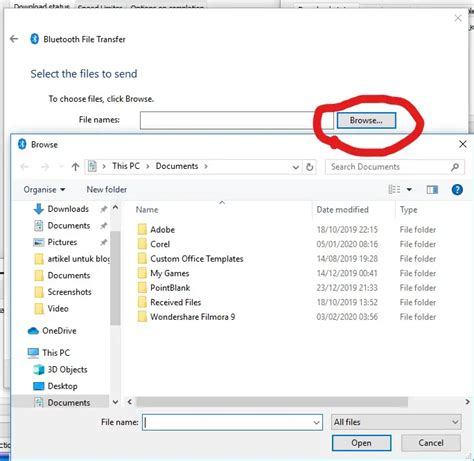Open the Organise menu
The width and height of the screenshot is (474, 461).
click(44, 190)
